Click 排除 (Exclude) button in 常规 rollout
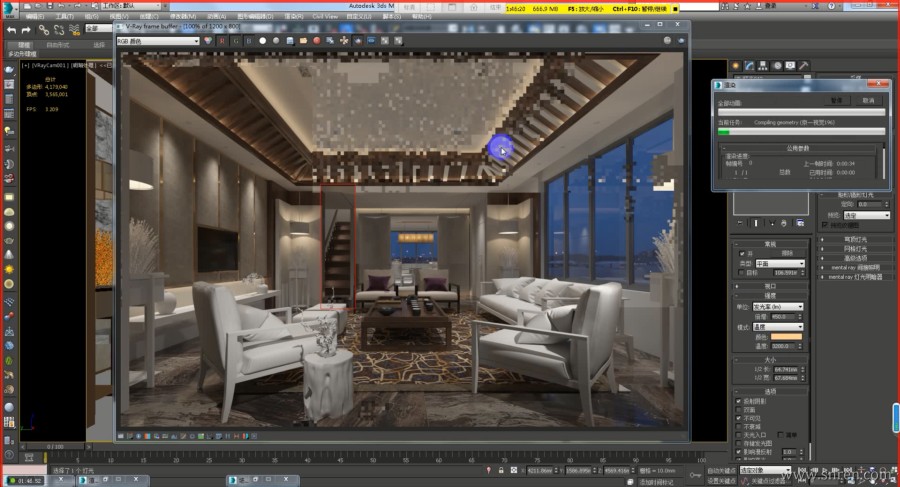This screenshot has width=900, height=487. pos(788,253)
